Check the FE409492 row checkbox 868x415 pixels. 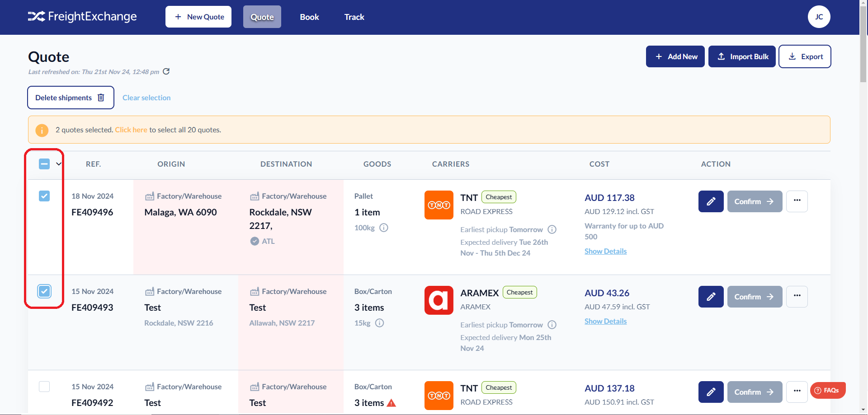pos(44,387)
